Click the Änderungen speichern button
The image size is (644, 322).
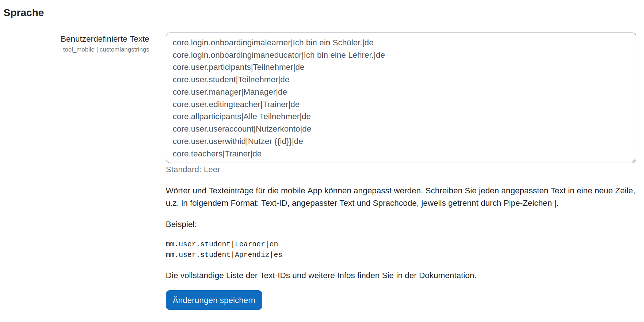point(214,300)
